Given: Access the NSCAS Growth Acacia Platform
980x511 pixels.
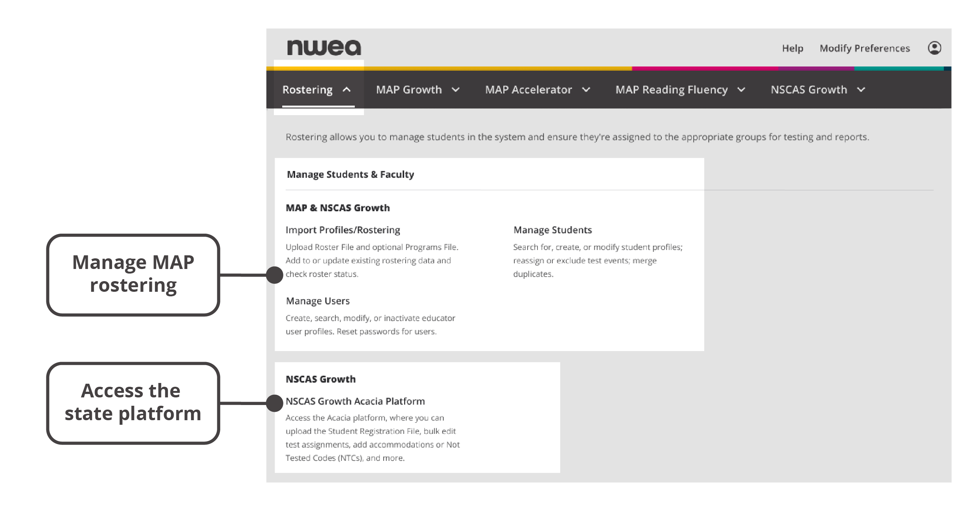Looking at the screenshot, I should [x=355, y=401].
